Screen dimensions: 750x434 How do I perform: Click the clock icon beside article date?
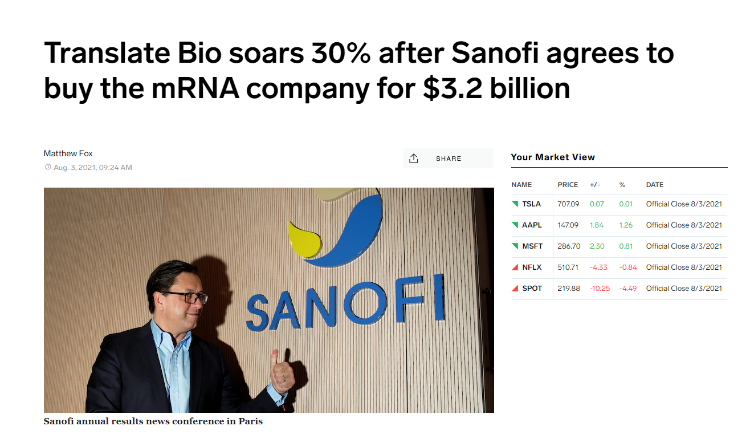(x=47, y=167)
